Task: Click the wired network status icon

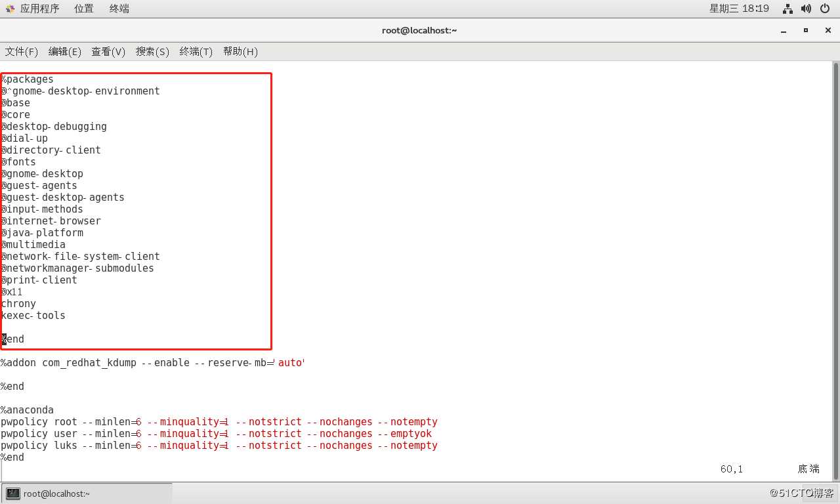Action: pyautogui.click(x=788, y=9)
